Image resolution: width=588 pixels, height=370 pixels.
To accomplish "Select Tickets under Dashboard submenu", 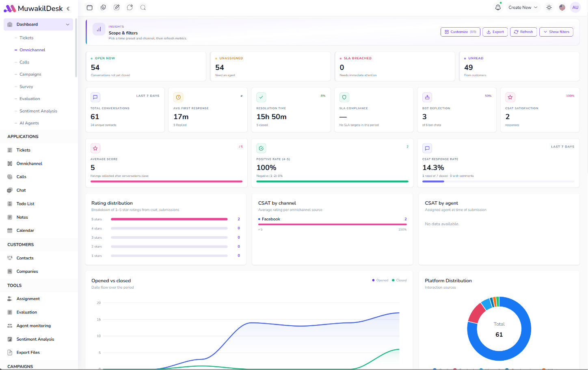I will click(x=26, y=38).
